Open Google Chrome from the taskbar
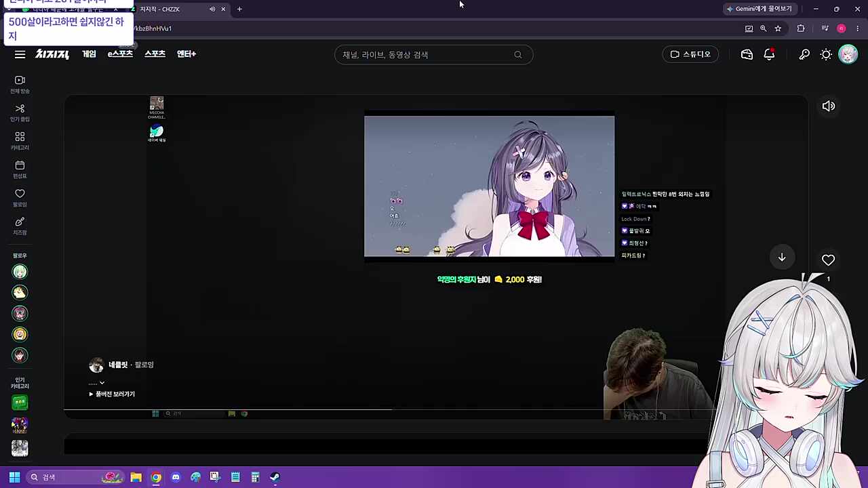868x488 pixels. [x=156, y=477]
